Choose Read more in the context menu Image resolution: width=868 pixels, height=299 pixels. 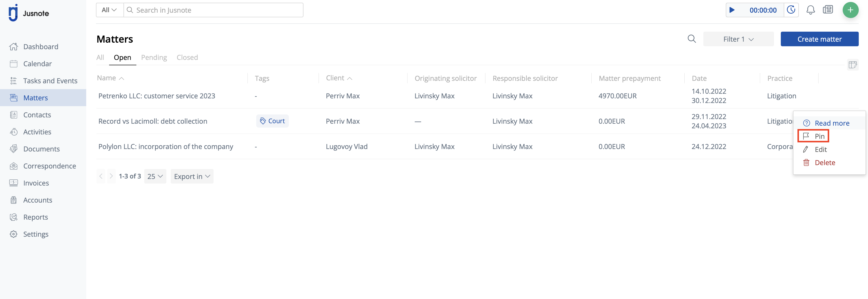[829, 123]
